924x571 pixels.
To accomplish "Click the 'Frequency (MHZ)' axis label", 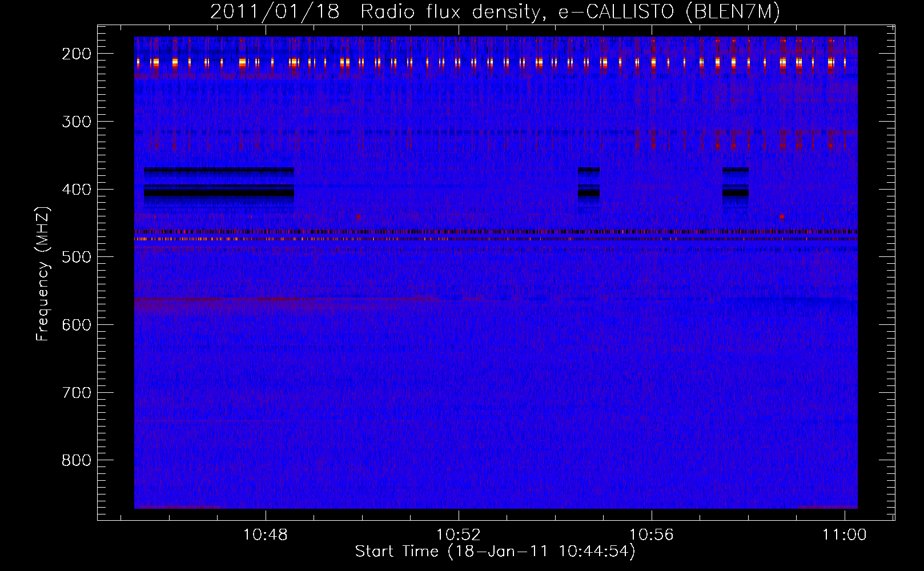I will point(43,274).
